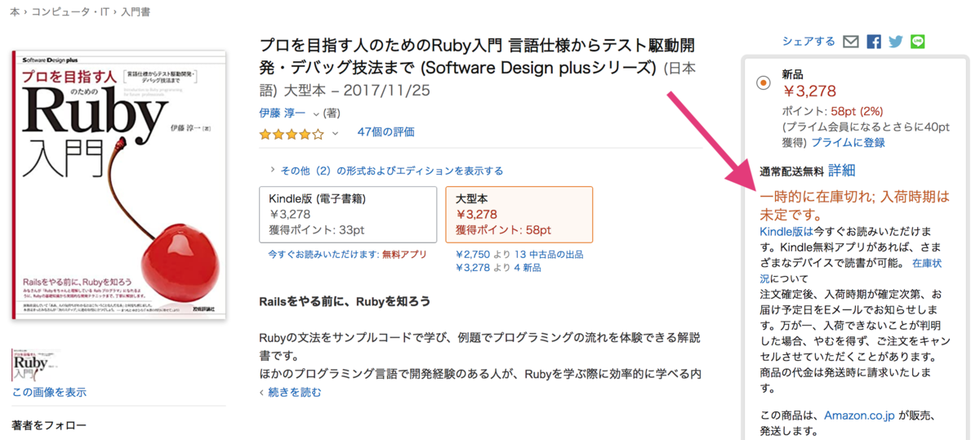Open the 13 中古品の出品 link
This screenshot has height=440, width=980.
(x=549, y=255)
